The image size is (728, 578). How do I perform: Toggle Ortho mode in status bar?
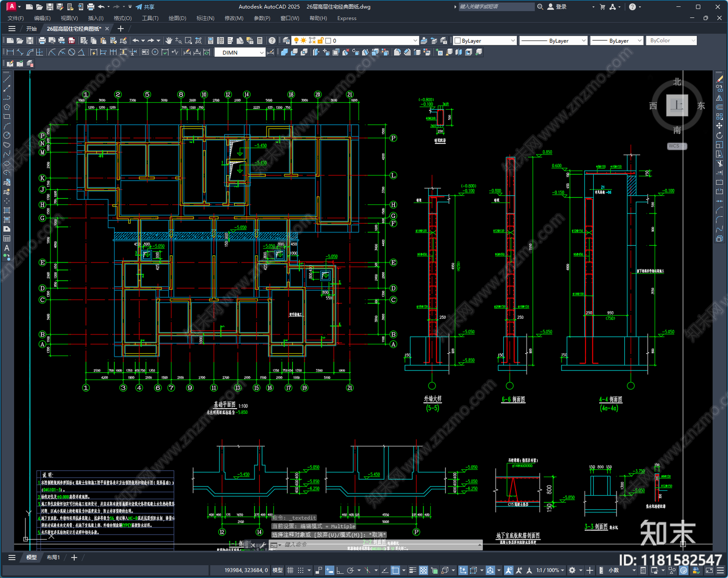click(340, 570)
